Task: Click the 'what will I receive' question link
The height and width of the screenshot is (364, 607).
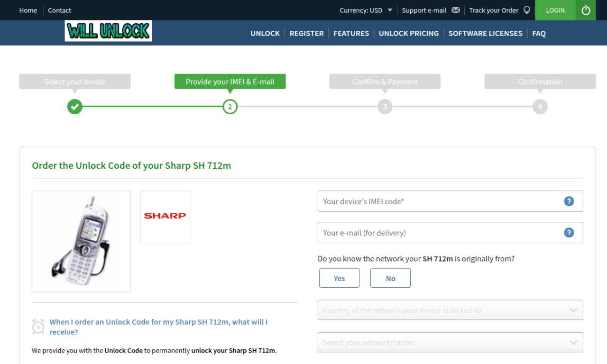Action: point(158,327)
